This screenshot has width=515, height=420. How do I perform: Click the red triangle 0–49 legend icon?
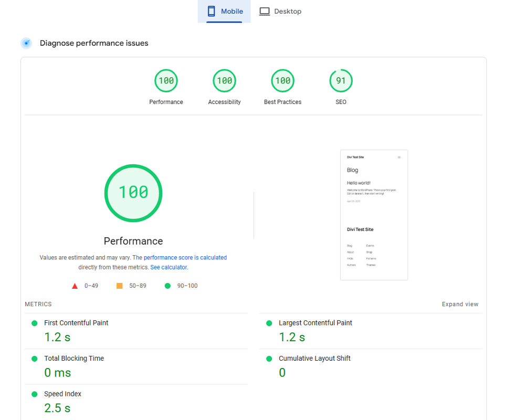click(x=75, y=286)
